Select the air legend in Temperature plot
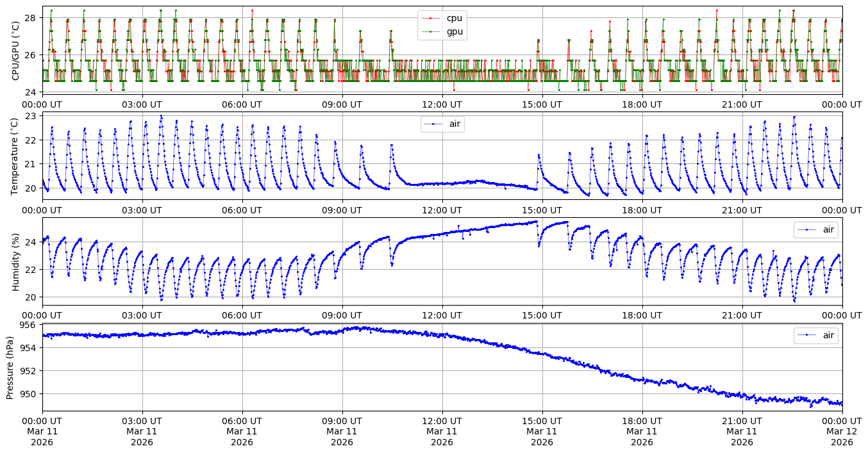The width and height of the screenshot is (868, 453). point(449,124)
